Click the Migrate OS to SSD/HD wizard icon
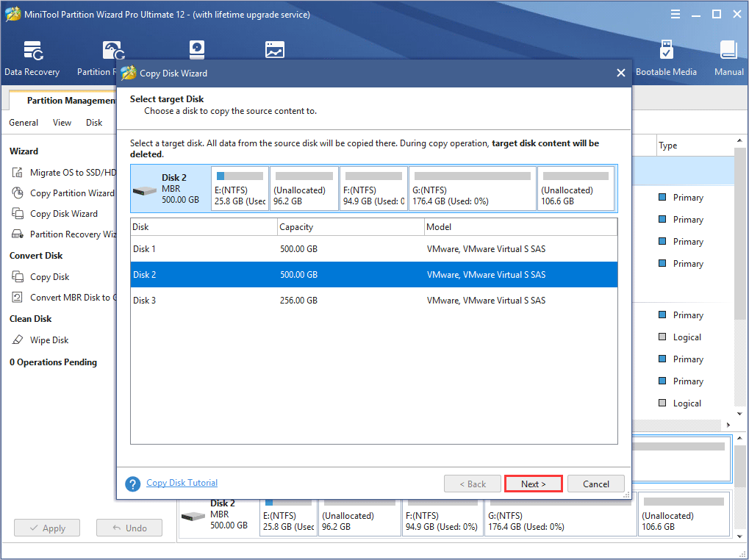The image size is (749, 560). click(17, 173)
